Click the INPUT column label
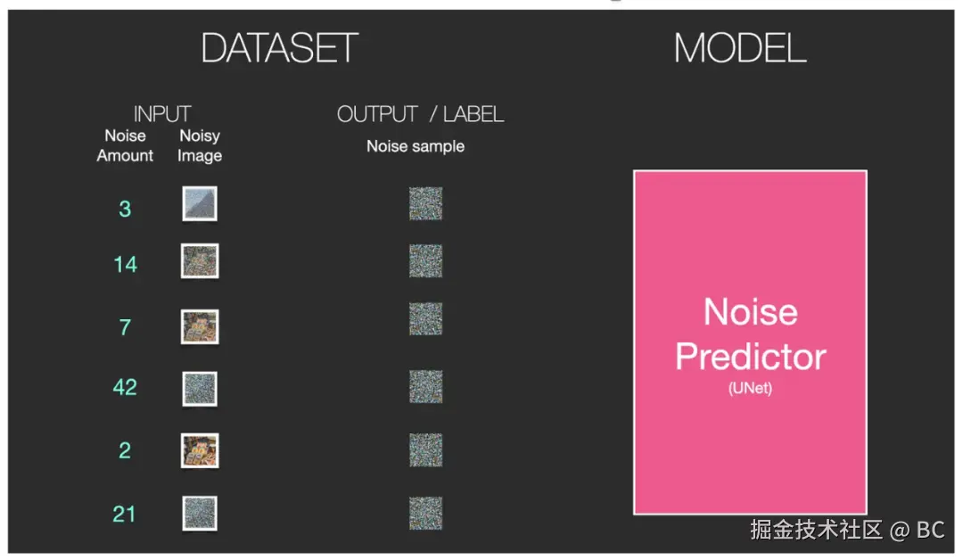The image size is (963, 560). (162, 114)
